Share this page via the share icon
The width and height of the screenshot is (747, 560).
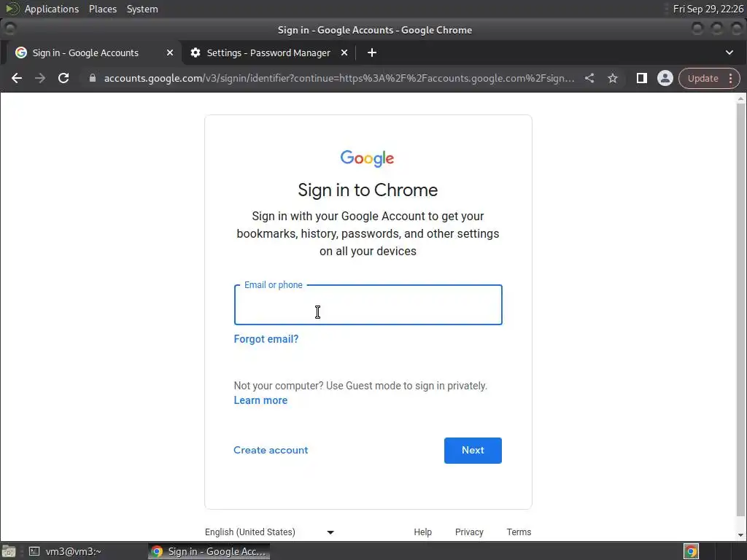(x=589, y=78)
